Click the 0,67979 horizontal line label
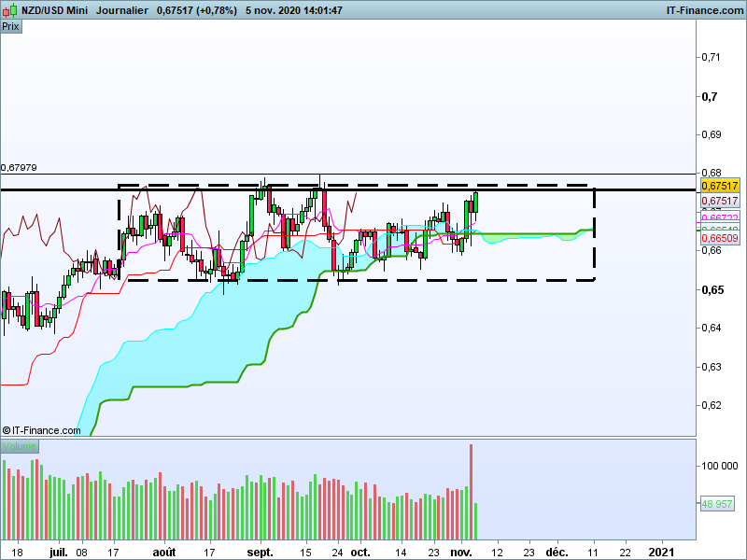Image resolution: width=747 pixels, height=560 pixels. pos(19,168)
